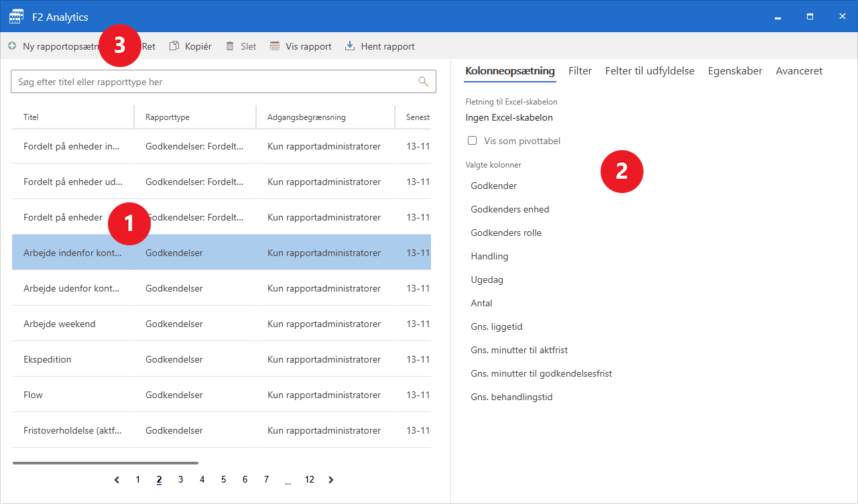Select the Fordelt på enheder in... row
Image resolution: width=858 pixels, height=504 pixels.
click(221, 146)
